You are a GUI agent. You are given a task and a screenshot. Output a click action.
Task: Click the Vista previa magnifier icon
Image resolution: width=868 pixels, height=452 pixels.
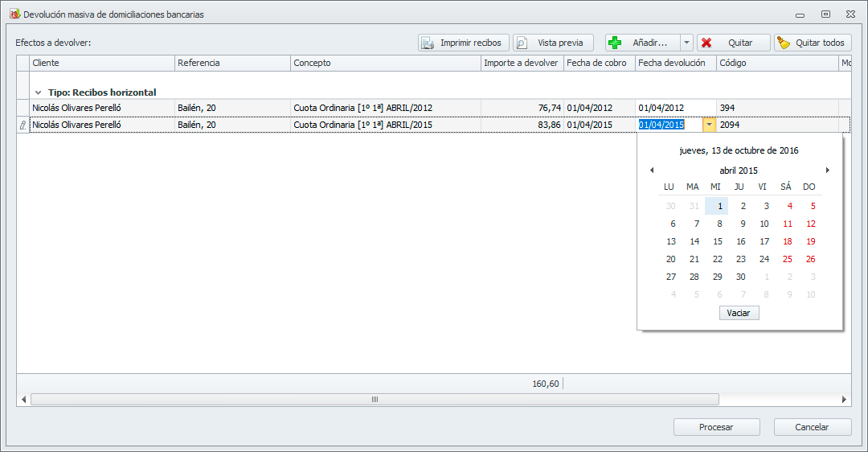tap(522, 43)
